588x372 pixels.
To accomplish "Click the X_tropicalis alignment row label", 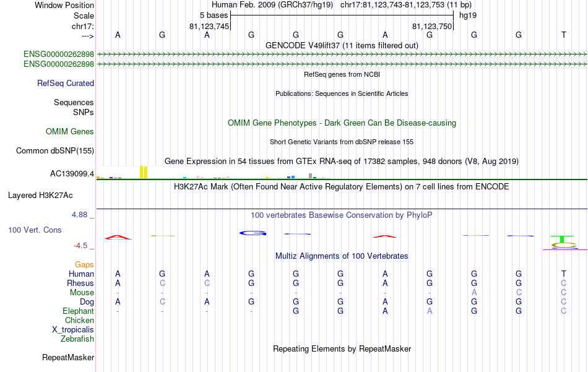I will click(x=73, y=330).
